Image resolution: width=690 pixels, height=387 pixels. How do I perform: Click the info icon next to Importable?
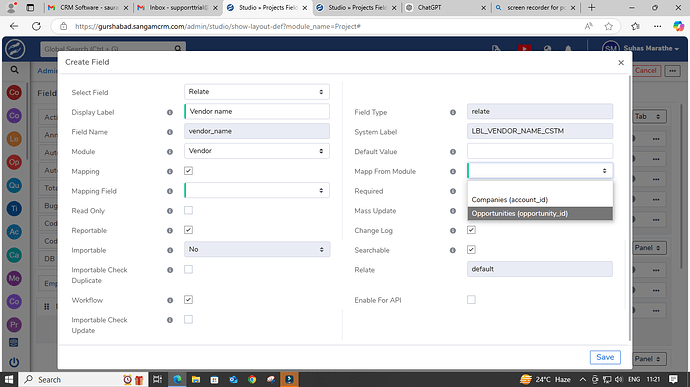[170, 251]
